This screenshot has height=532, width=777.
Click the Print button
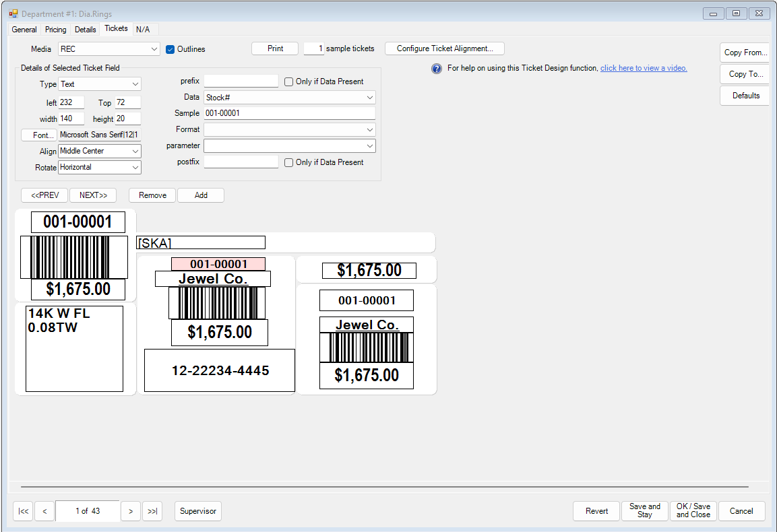point(274,48)
